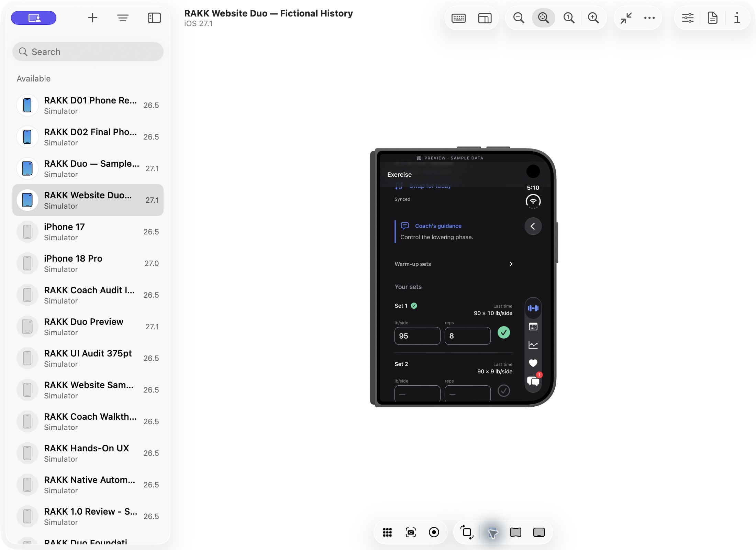Toggle the sidebar panel icon

[x=154, y=18]
